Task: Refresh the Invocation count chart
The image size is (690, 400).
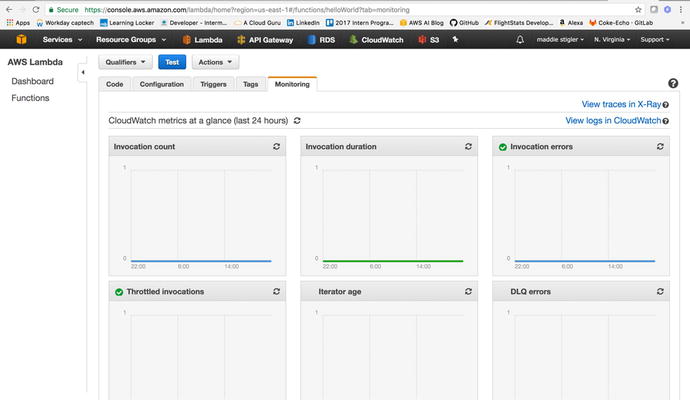Action: tap(276, 147)
